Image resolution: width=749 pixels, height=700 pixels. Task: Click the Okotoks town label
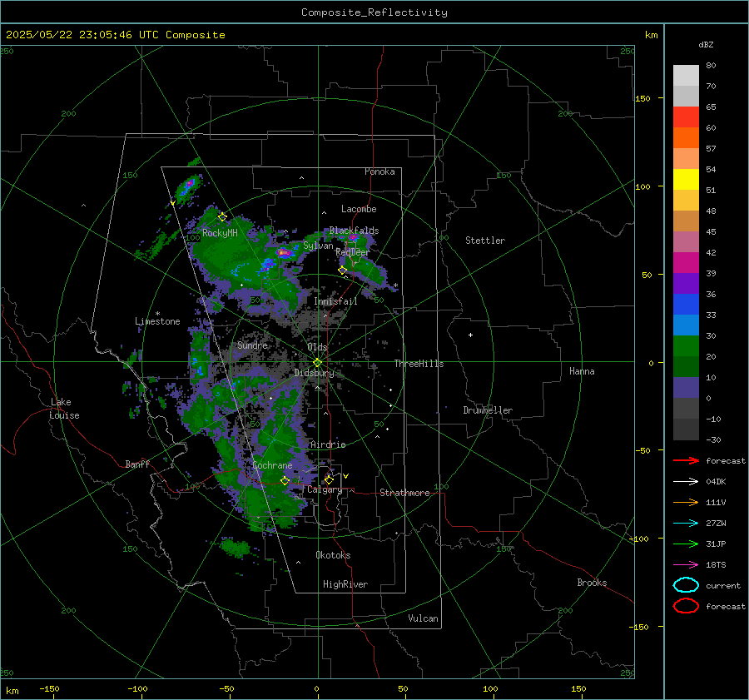tap(333, 555)
